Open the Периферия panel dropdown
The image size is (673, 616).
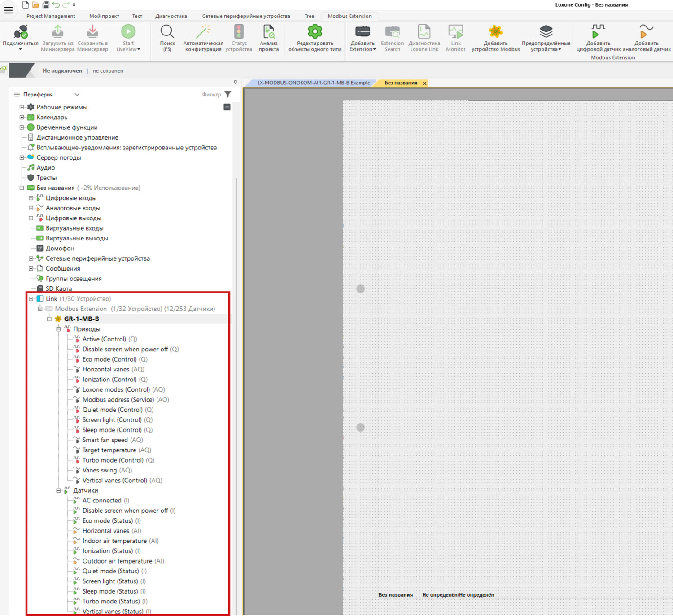click(x=77, y=94)
